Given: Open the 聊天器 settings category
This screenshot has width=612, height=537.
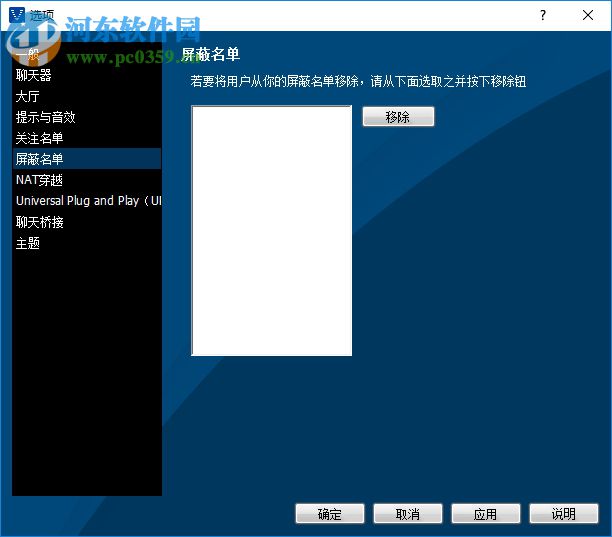Looking at the screenshot, I should 87,75.
